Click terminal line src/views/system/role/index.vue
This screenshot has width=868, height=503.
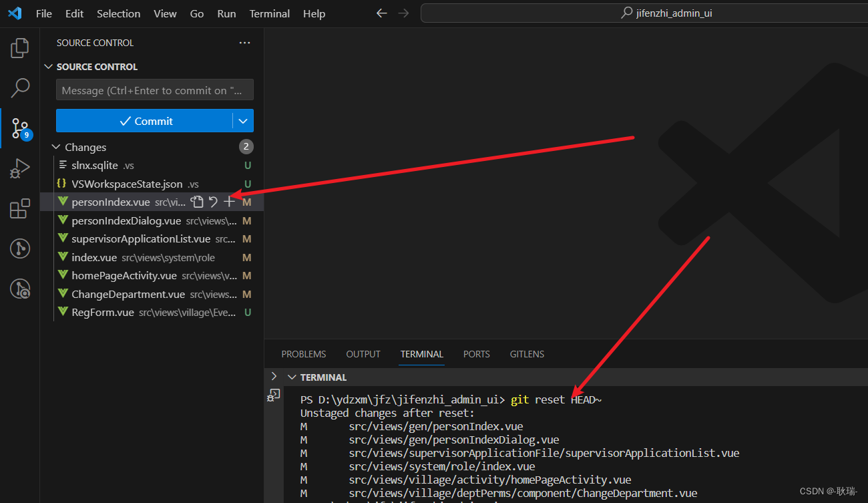pos(441,466)
